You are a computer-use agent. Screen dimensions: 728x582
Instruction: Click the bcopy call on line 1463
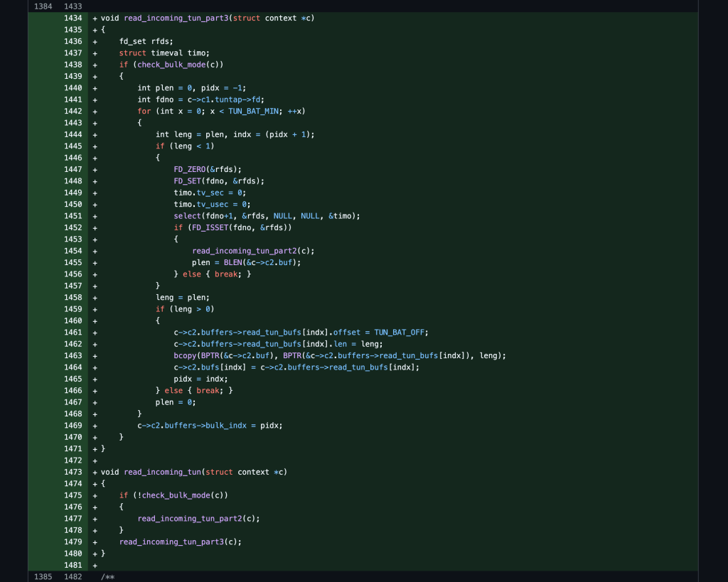coord(186,355)
